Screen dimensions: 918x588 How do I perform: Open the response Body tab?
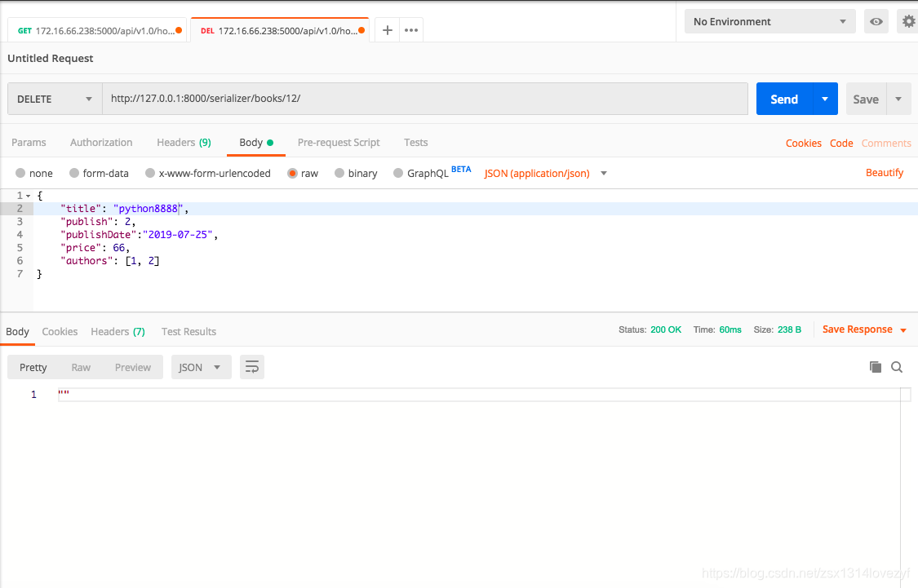(17, 331)
